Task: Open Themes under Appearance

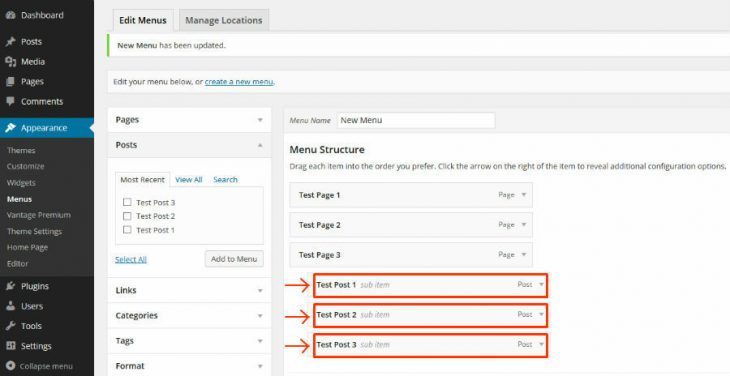Action: (21, 151)
